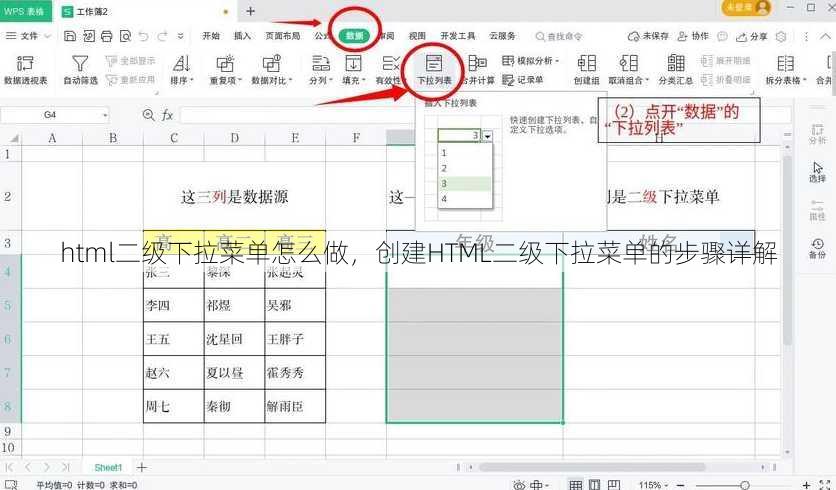Switch to the 页面布局 page layout tab
The width and height of the screenshot is (836, 490).
coord(283,36)
